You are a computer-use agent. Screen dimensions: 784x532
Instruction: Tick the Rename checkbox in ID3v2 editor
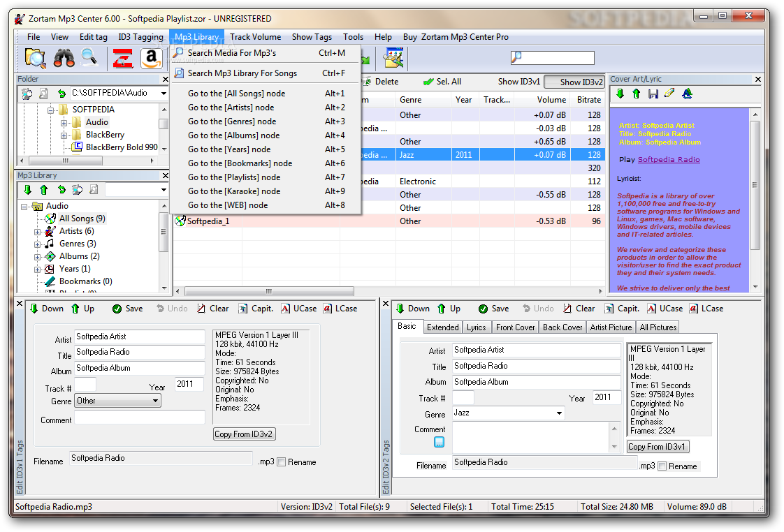tap(662, 466)
